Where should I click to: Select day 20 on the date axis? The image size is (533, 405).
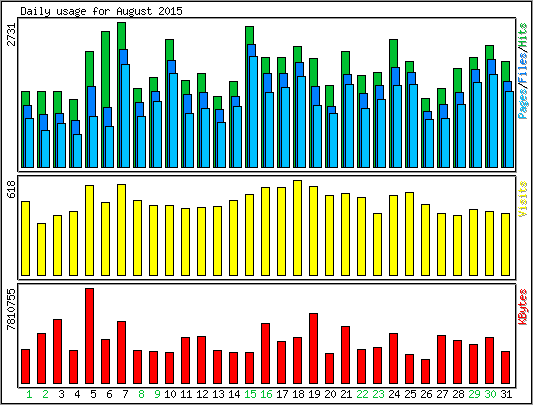click(x=330, y=394)
